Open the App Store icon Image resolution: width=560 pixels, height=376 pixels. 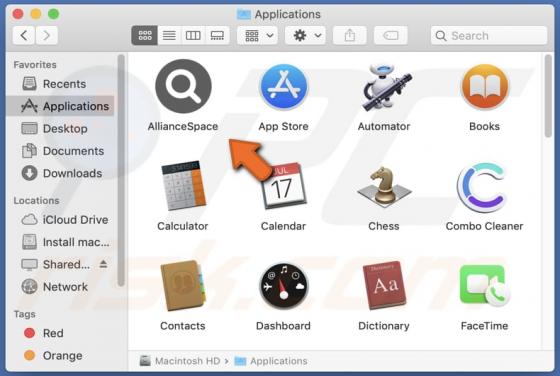pyautogui.click(x=284, y=87)
